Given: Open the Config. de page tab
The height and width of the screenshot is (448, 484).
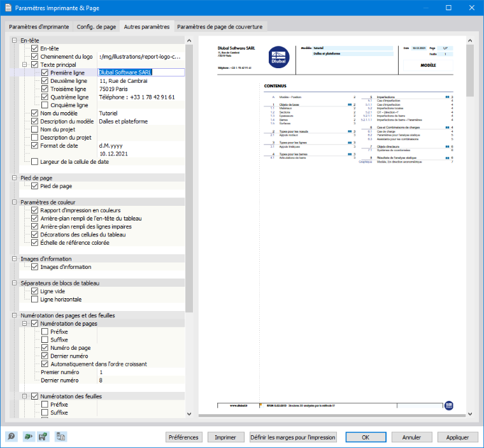Looking at the screenshot, I should [96, 27].
